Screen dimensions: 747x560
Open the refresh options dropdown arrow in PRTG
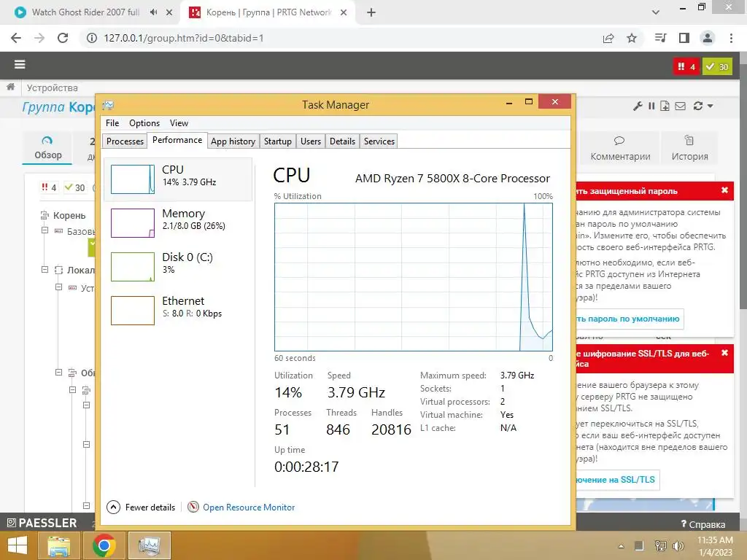click(x=711, y=106)
